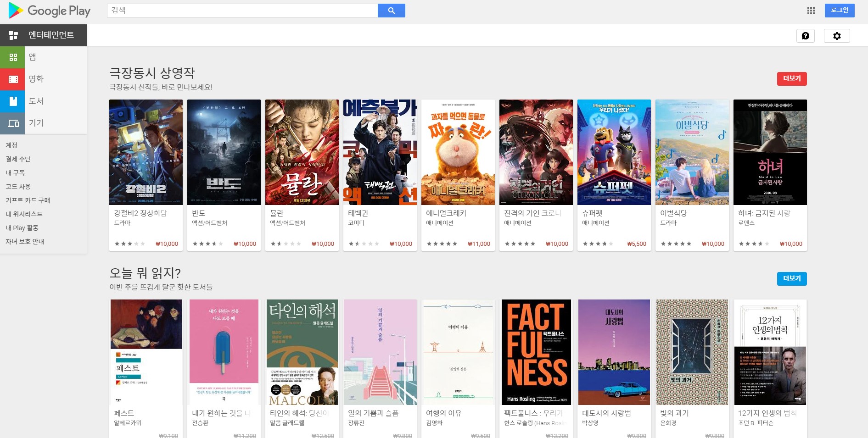
Task: Click the 코미디 genre under 태백권
Action: (356, 223)
